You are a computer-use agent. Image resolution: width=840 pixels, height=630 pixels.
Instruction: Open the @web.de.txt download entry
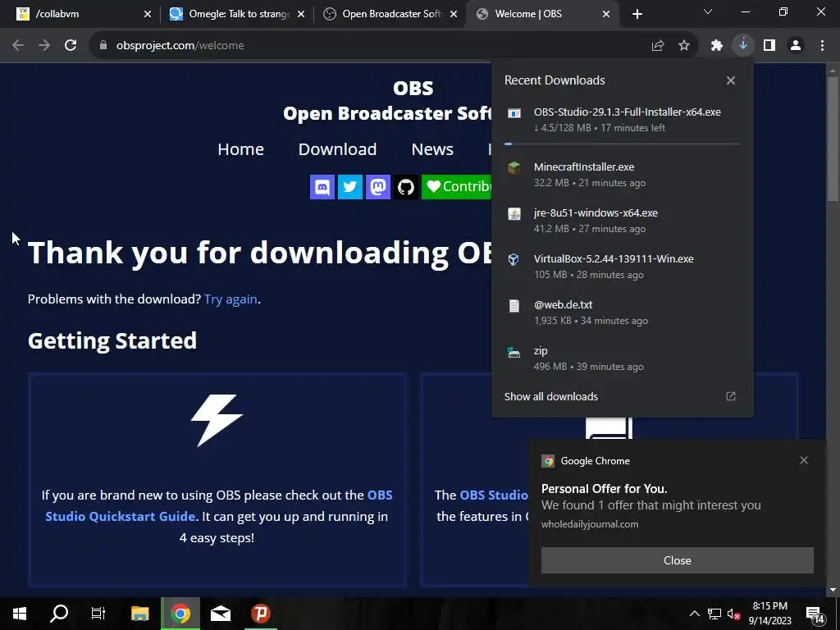point(623,313)
